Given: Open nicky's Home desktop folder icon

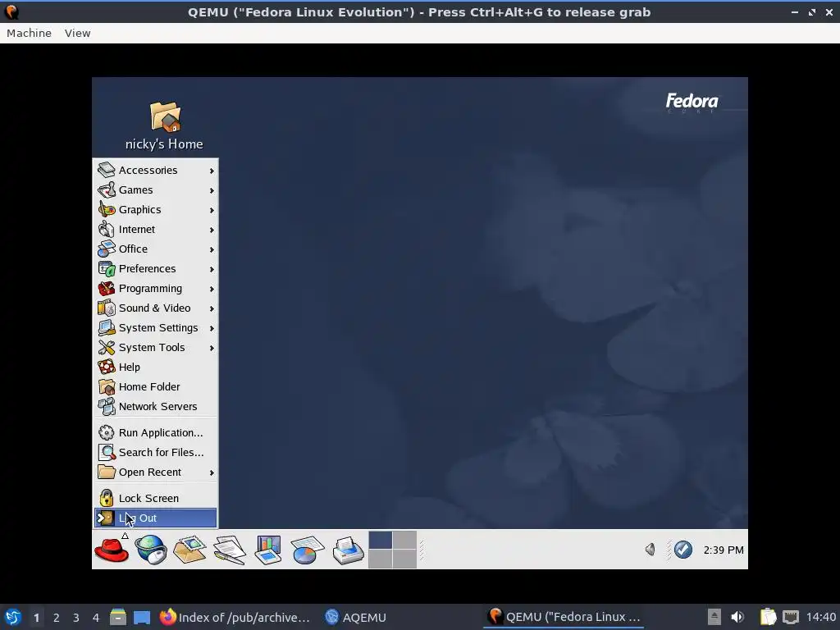Looking at the screenshot, I should (x=165, y=116).
